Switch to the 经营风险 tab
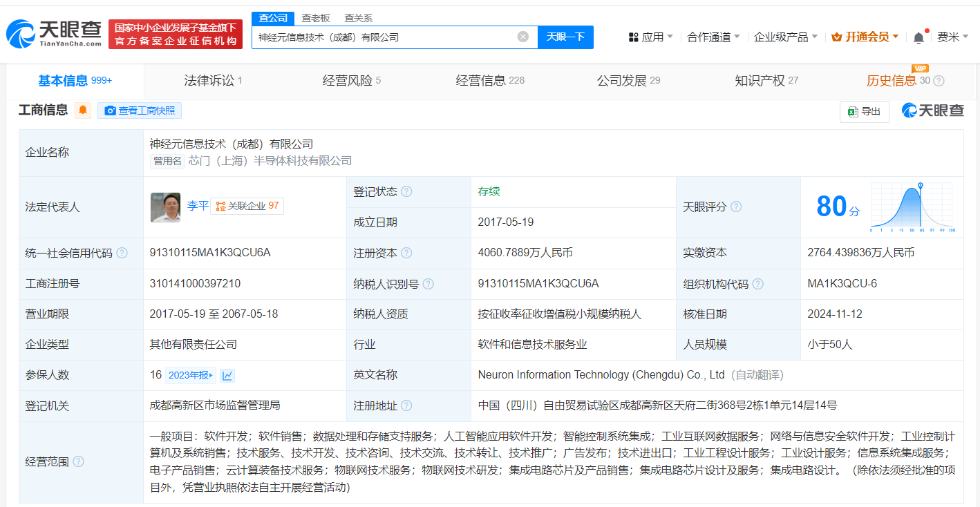Screen dimensions: 980x507 click(x=352, y=81)
